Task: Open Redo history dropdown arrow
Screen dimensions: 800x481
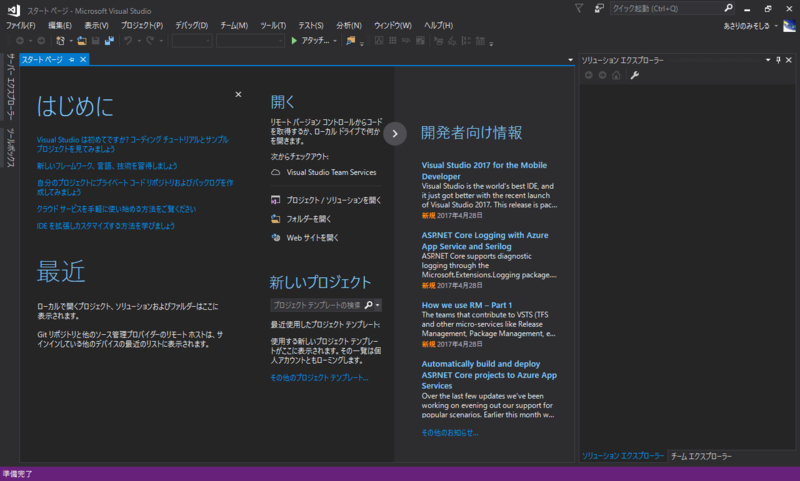Action: (161, 40)
